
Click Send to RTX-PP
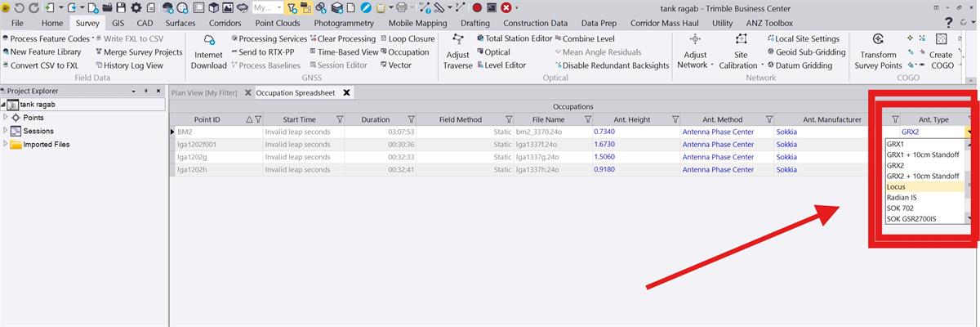pos(263,52)
